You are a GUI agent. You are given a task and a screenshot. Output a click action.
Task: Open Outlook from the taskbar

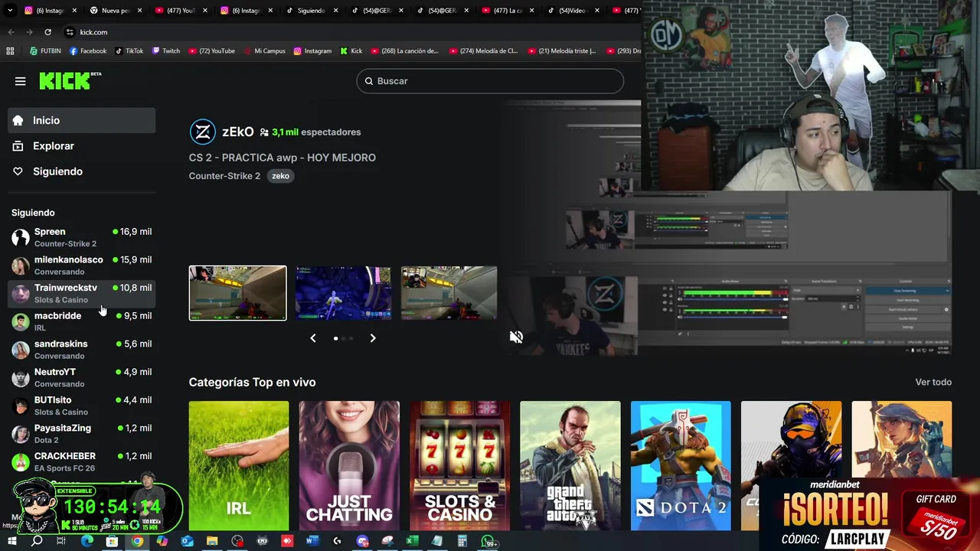pos(187,542)
